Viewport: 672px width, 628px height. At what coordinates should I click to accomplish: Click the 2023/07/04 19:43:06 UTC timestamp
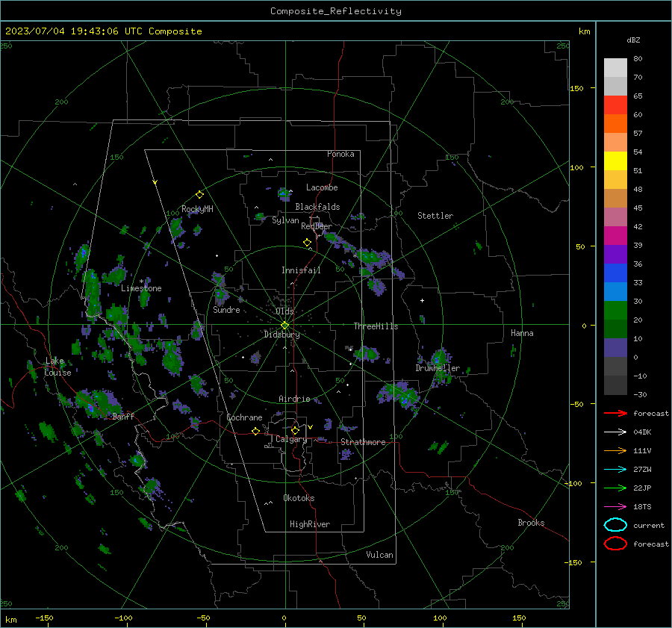point(74,31)
